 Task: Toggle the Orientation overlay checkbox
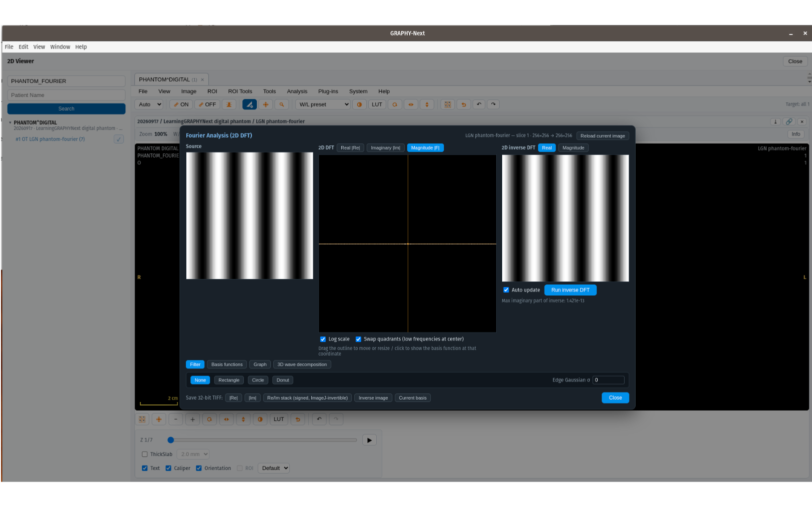(199, 468)
